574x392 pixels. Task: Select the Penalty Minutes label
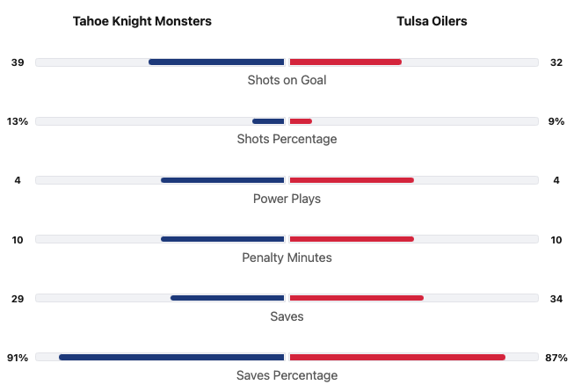(x=287, y=258)
